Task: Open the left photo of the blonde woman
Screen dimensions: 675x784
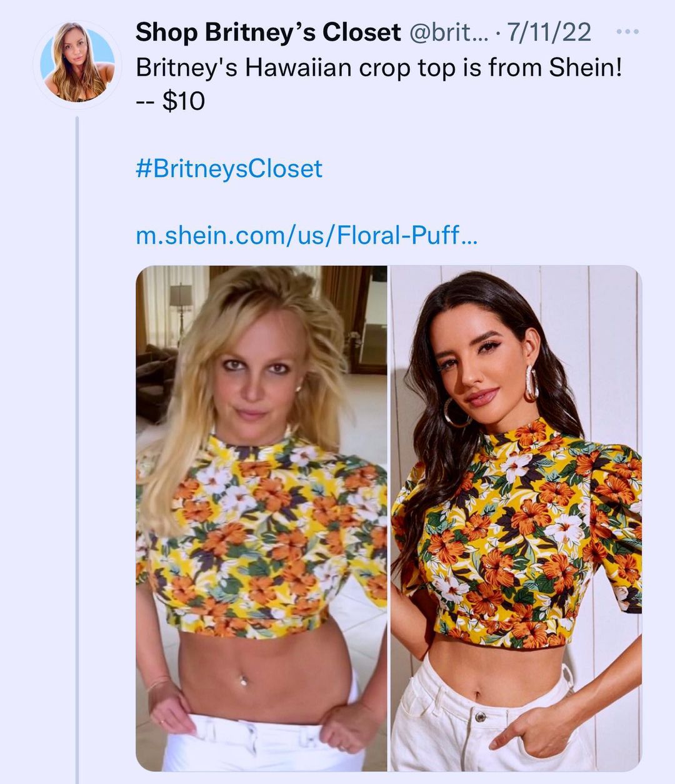Action: coord(261,517)
